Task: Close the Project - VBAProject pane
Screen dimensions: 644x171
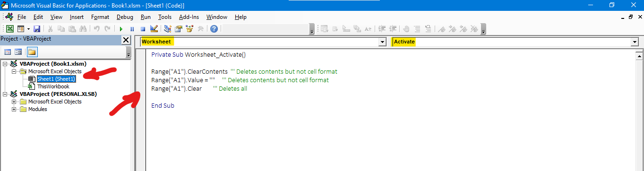Action: (126, 40)
